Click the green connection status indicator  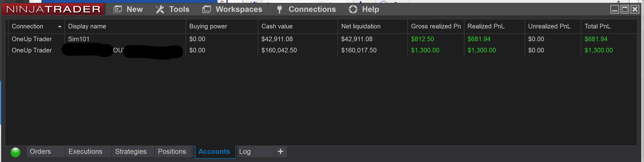tap(15, 152)
